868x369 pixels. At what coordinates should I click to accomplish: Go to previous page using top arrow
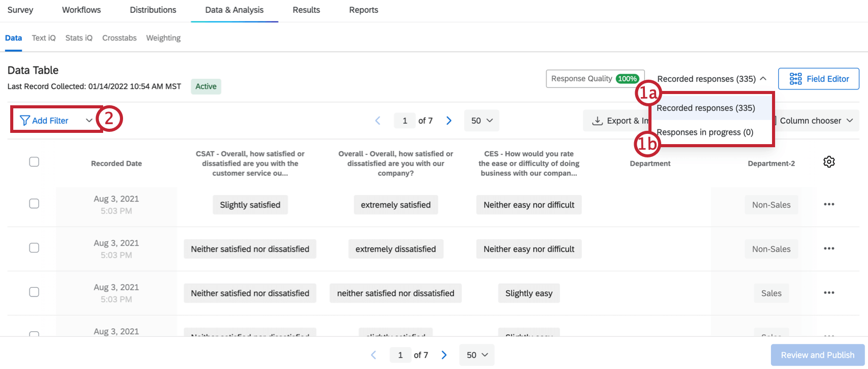click(378, 121)
